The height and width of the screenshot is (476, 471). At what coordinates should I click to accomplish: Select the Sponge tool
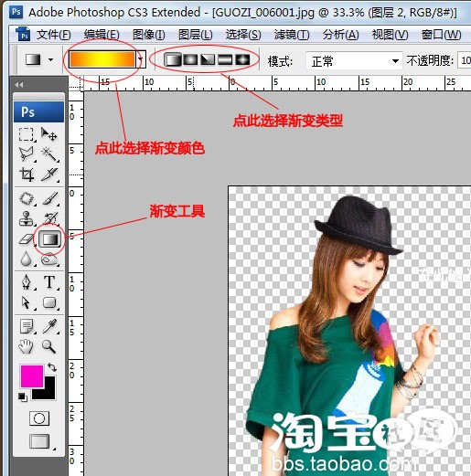coord(49,259)
